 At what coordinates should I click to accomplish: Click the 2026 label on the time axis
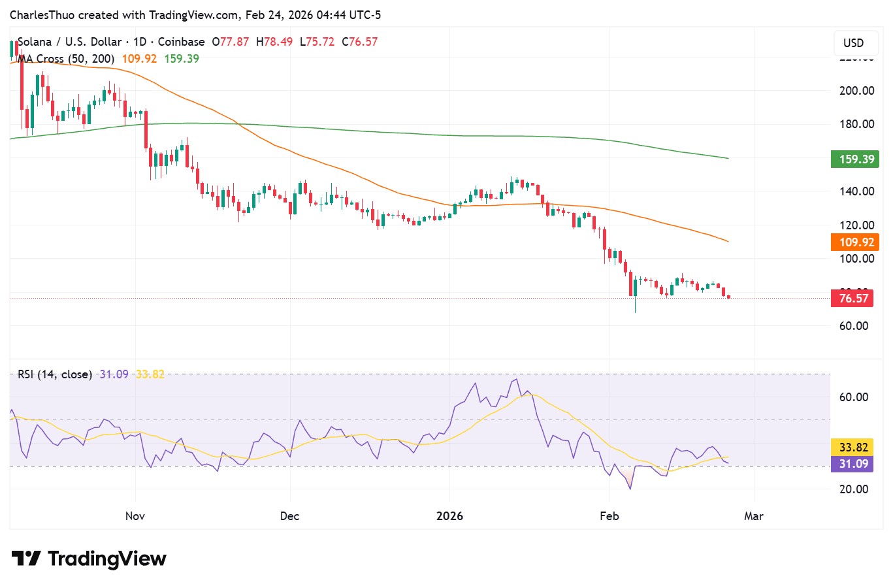449,515
